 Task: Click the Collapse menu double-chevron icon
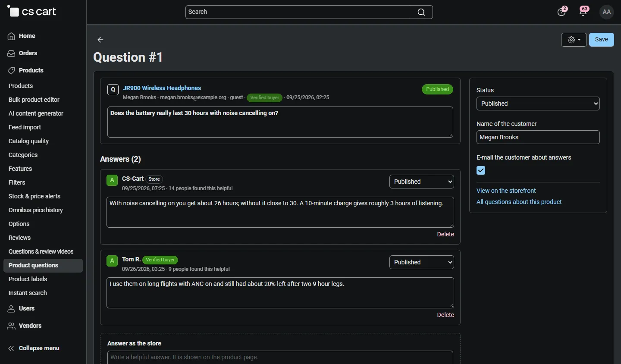[12, 348]
